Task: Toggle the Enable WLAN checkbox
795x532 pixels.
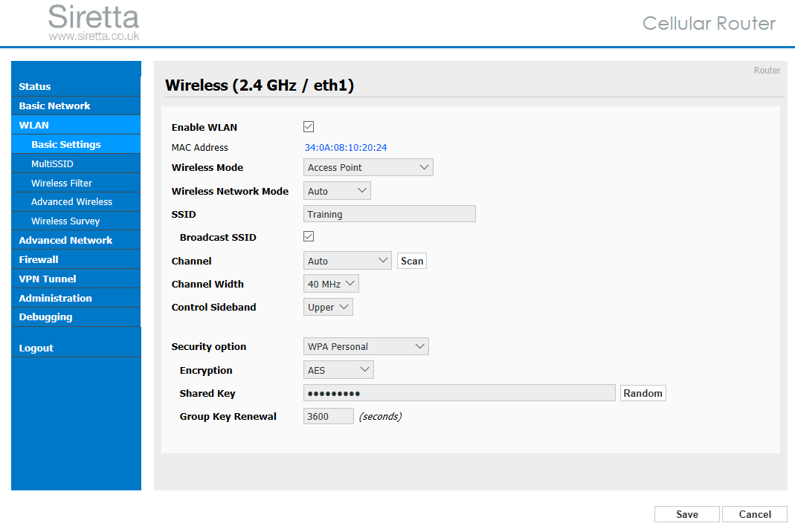Action: pos(309,126)
